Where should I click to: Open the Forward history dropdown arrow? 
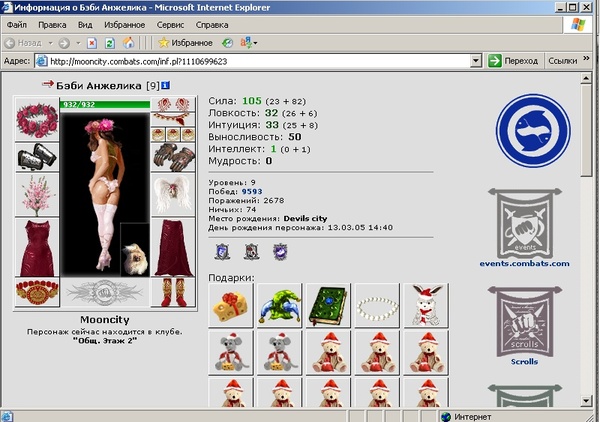tap(78, 43)
